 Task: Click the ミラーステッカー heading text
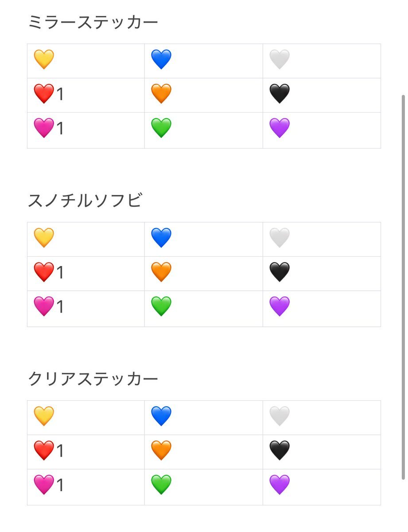point(93,22)
